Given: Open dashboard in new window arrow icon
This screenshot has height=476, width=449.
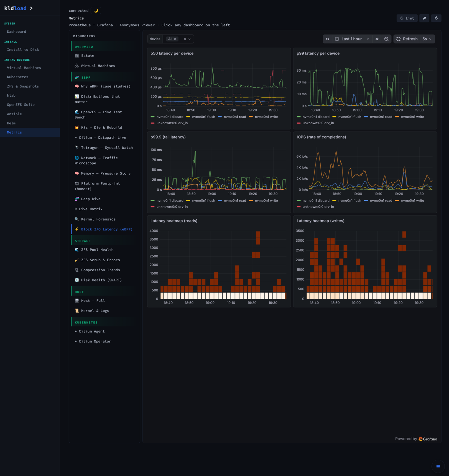Looking at the screenshot, I should [x=424, y=18].
